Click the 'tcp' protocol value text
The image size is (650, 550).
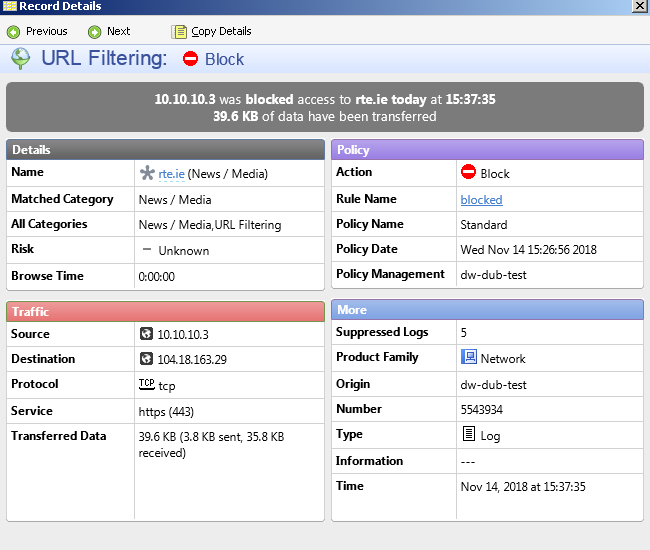167,386
